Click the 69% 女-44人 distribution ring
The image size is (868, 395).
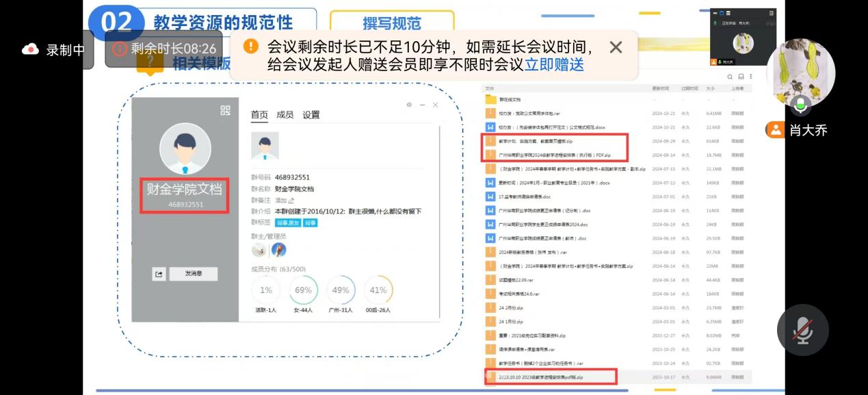(303, 290)
